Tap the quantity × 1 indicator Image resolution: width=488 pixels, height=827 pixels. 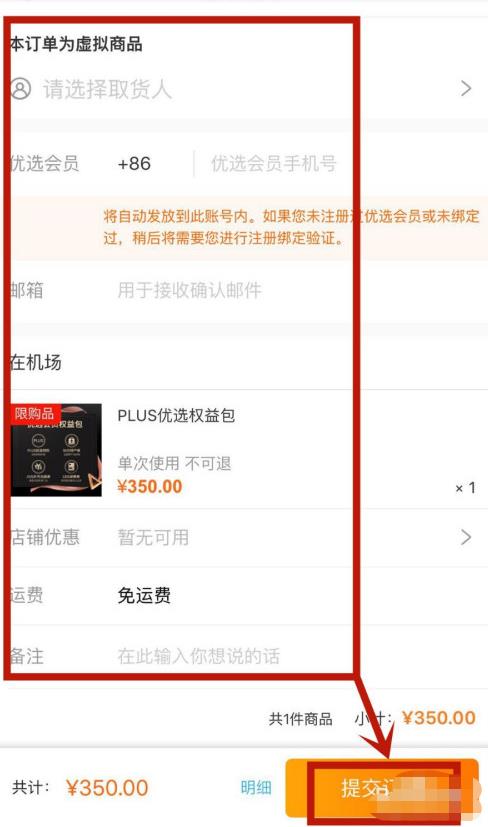click(x=465, y=488)
